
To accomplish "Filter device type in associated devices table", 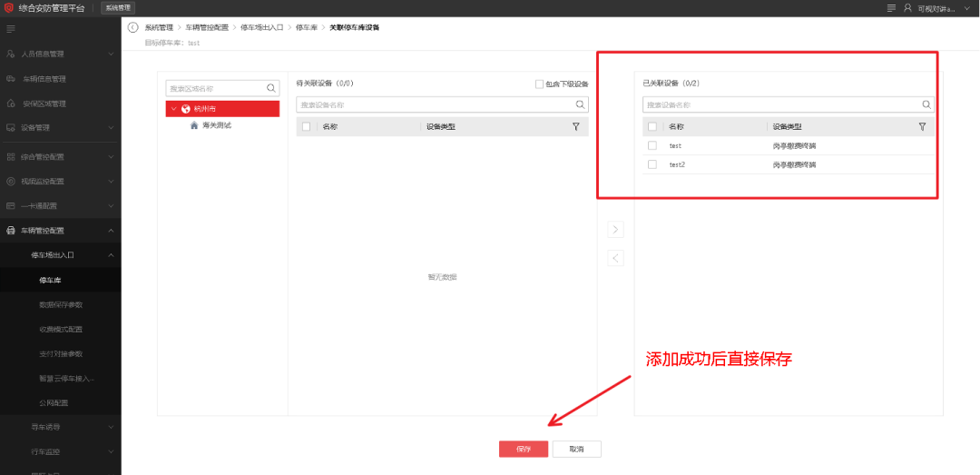I will point(922,126).
